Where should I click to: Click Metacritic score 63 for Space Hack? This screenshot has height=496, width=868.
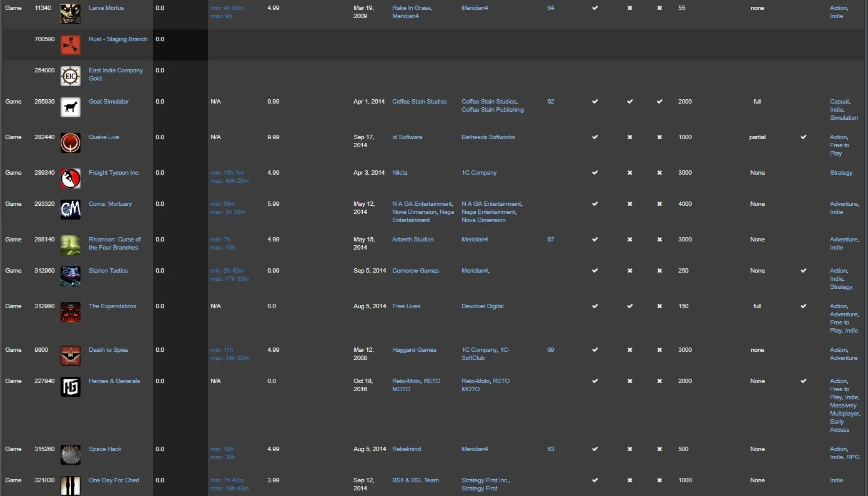point(551,449)
